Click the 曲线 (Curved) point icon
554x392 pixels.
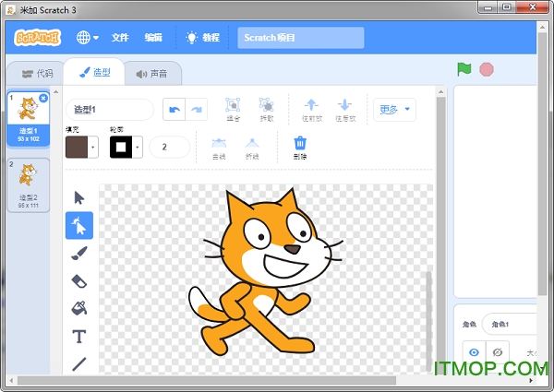coord(219,148)
